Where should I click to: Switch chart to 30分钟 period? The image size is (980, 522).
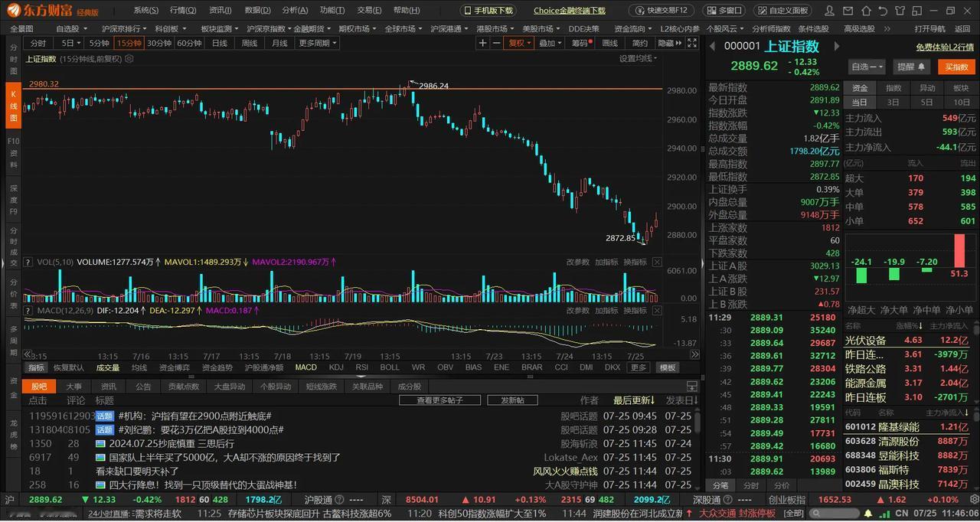[x=159, y=43]
